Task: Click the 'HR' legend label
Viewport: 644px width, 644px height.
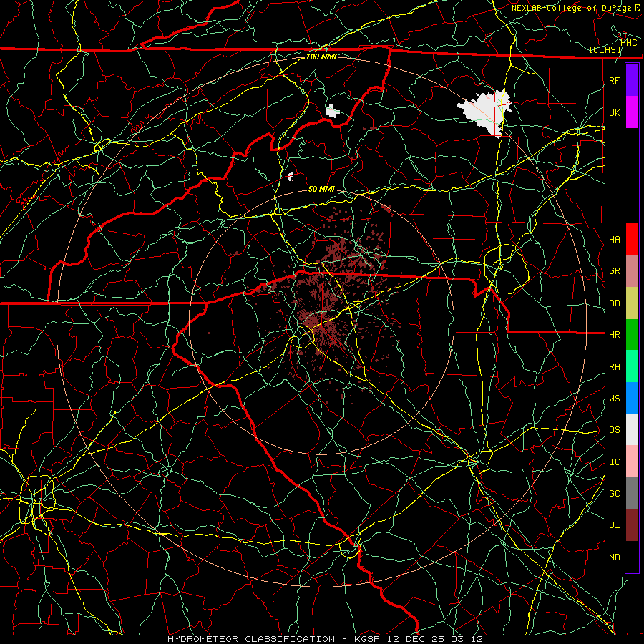Action: tap(614, 335)
